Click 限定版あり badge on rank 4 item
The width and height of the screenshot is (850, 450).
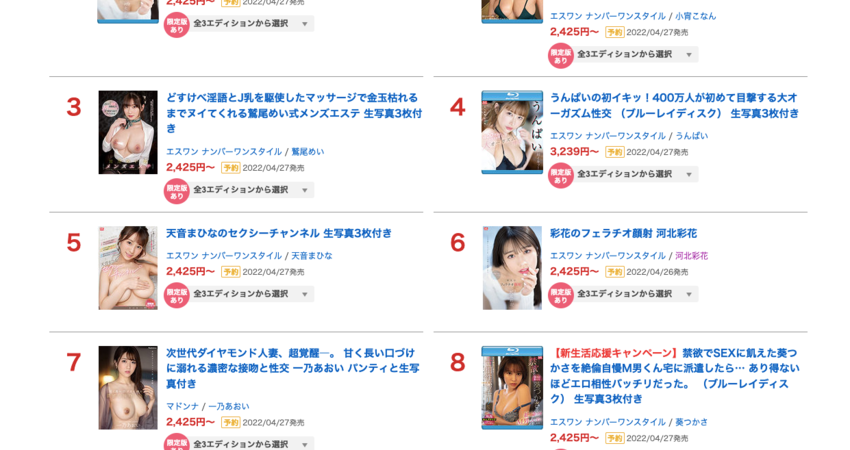pos(561,175)
